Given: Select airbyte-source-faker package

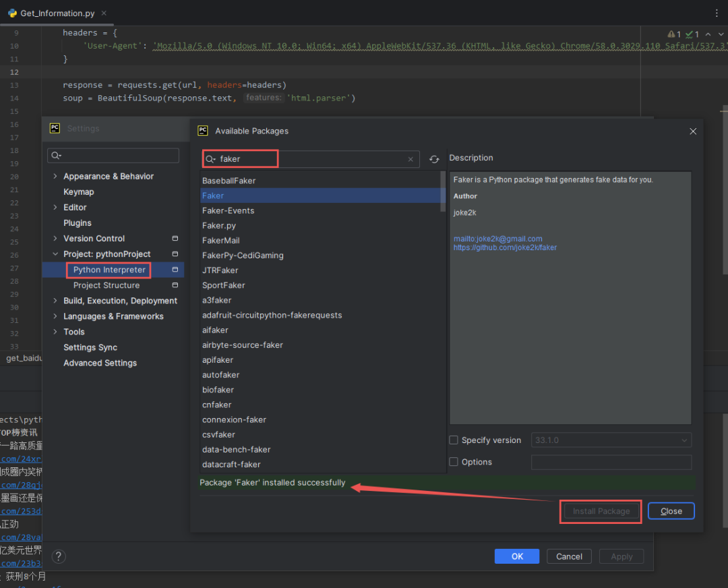Looking at the screenshot, I should click(x=321, y=345).
